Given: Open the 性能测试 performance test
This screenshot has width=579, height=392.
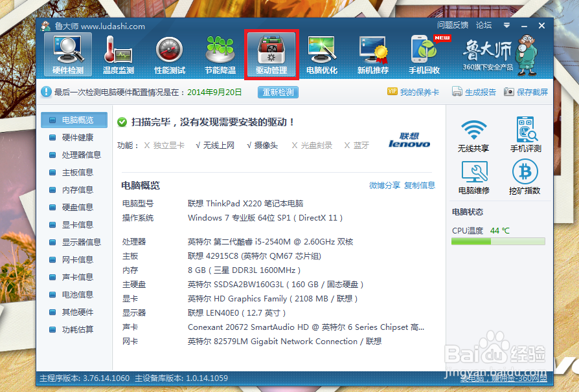Looking at the screenshot, I should coord(170,54).
